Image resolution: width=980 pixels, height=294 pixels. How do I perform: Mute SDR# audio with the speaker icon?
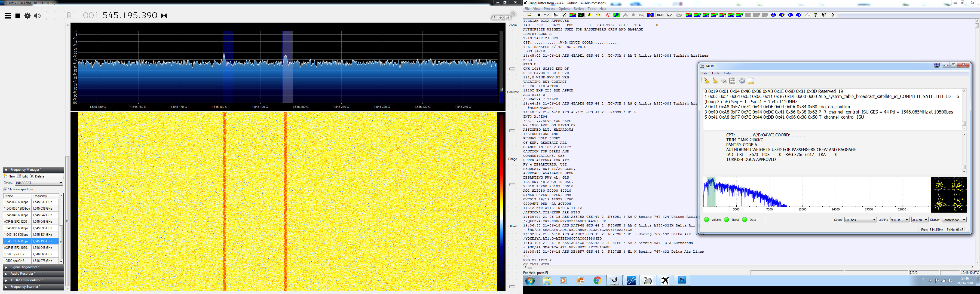click(x=37, y=16)
